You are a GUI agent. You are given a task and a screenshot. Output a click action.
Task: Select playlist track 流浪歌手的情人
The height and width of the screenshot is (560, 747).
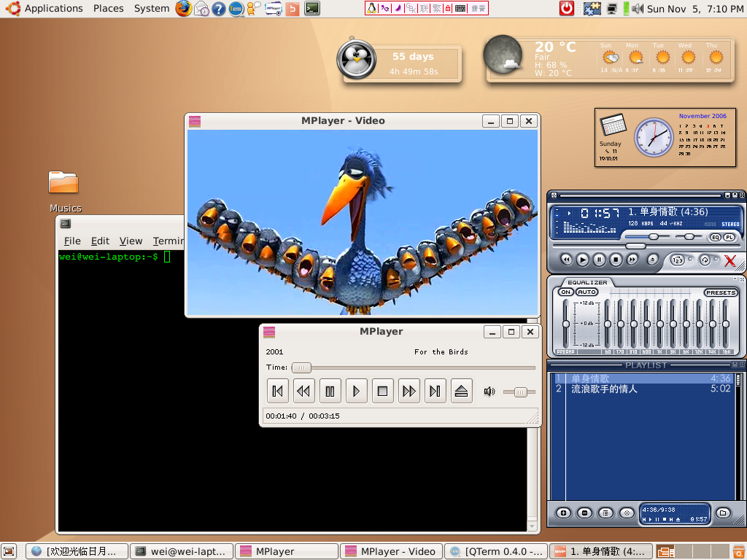click(x=643, y=389)
